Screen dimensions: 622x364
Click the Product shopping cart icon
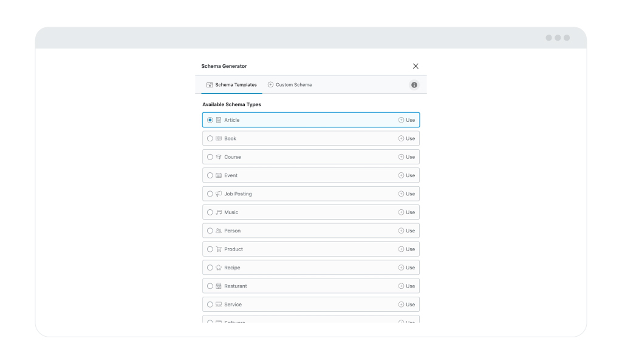(x=219, y=249)
